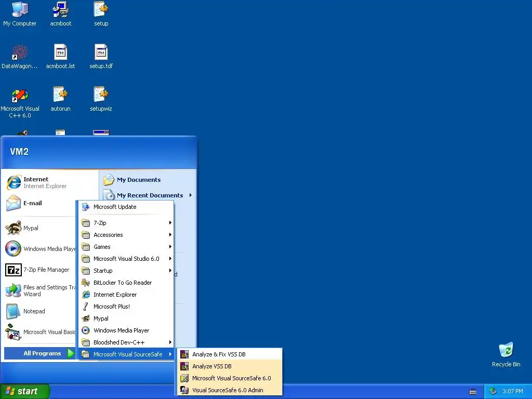
Task: Click the Start button
Action: (x=25, y=391)
